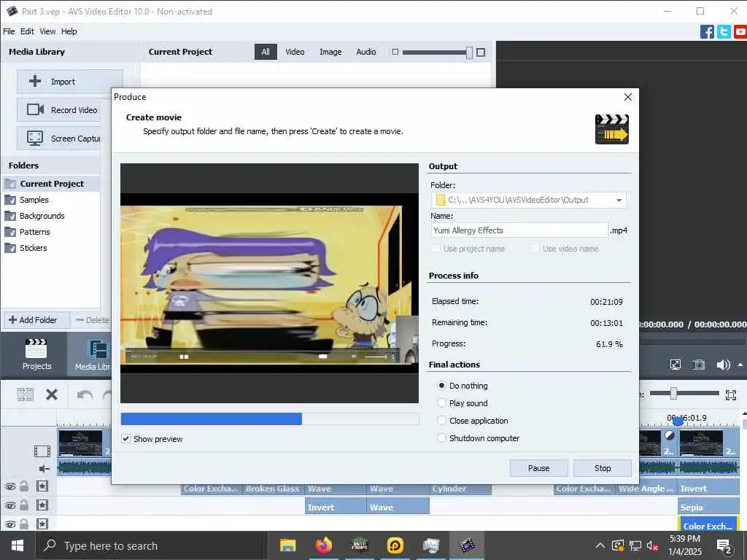The image size is (747, 560).
Task: Select the Broken Glass effect clip
Action: tap(274, 489)
